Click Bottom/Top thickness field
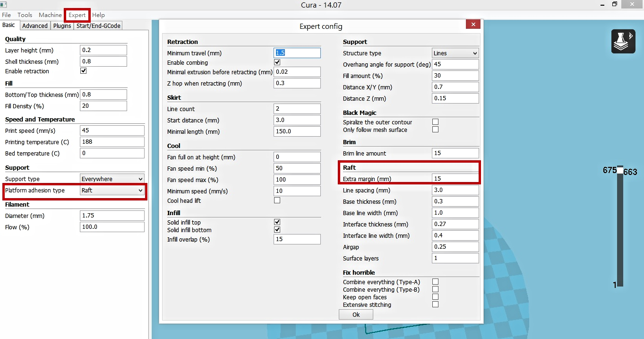 tap(103, 95)
